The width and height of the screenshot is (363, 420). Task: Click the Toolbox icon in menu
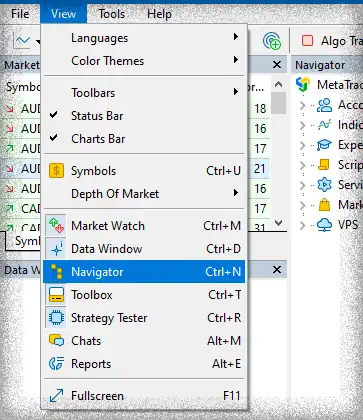pyautogui.click(x=56, y=295)
